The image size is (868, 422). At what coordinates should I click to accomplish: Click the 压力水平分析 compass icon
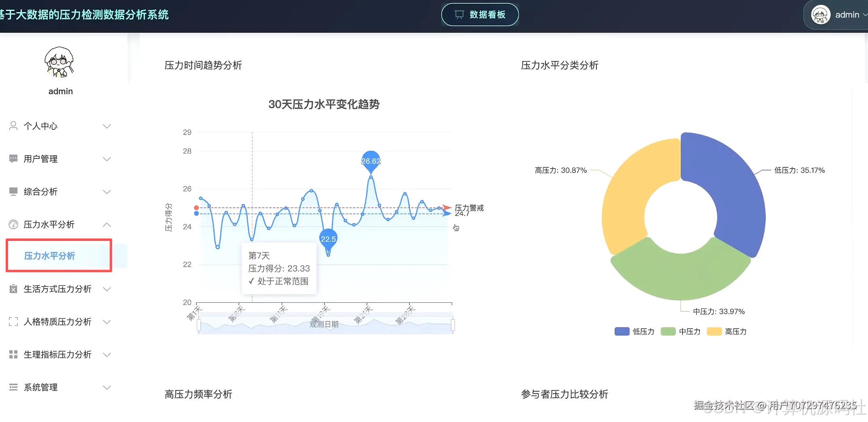pyautogui.click(x=13, y=224)
